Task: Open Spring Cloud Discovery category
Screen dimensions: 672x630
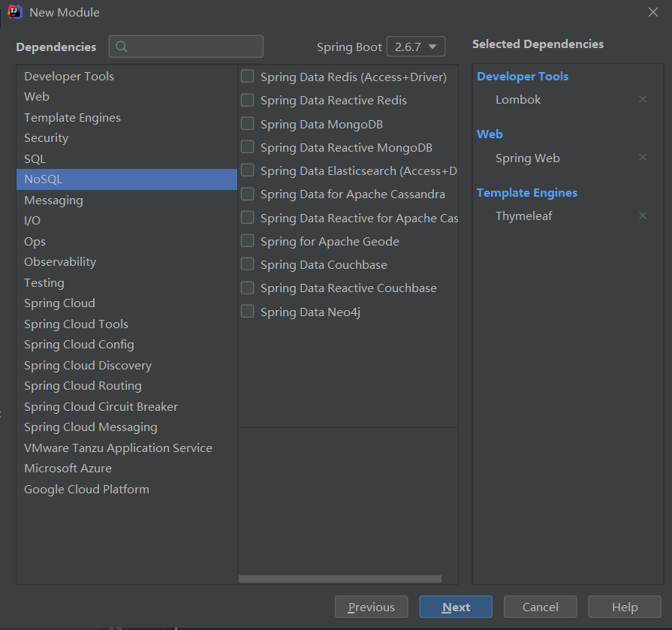Action: (126, 365)
